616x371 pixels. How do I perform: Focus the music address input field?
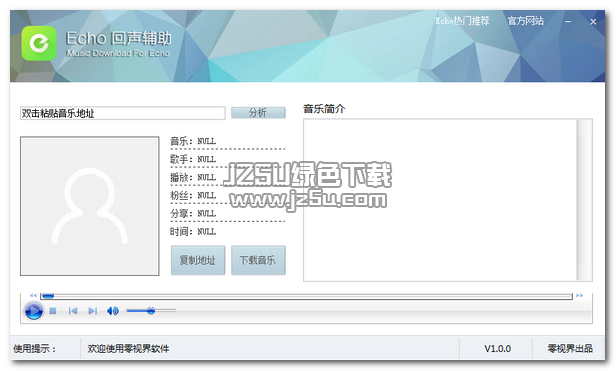[x=123, y=113]
